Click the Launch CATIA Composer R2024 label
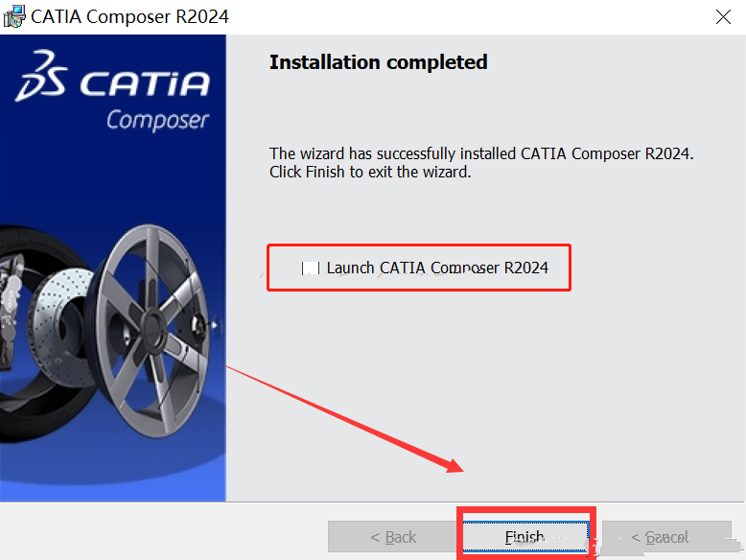 [x=437, y=268]
